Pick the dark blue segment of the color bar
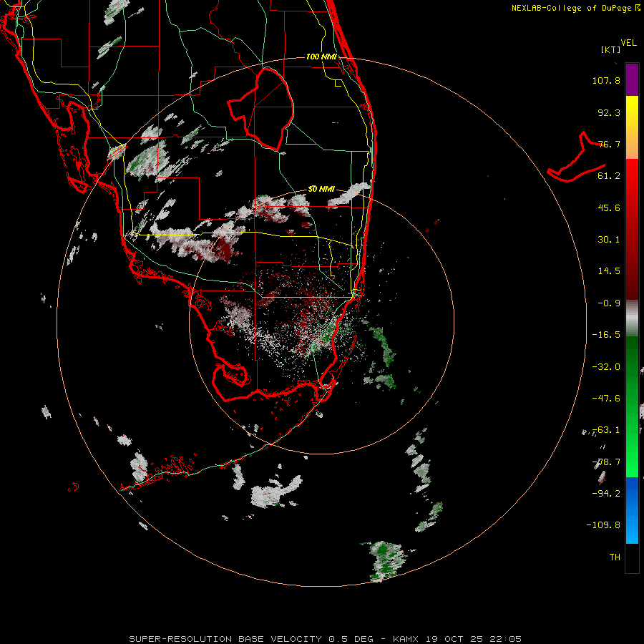The height and width of the screenshot is (644, 644). click(x=632, y=493)
